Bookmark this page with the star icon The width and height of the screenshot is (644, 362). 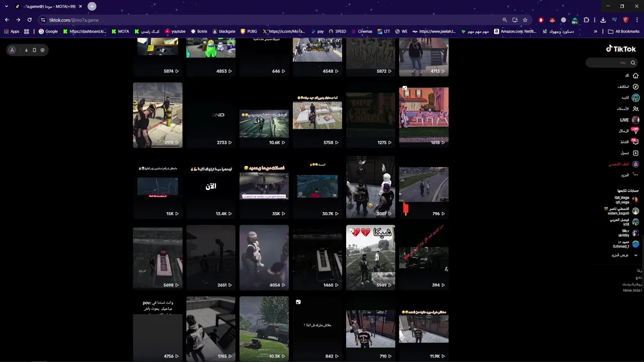(525, 20)
